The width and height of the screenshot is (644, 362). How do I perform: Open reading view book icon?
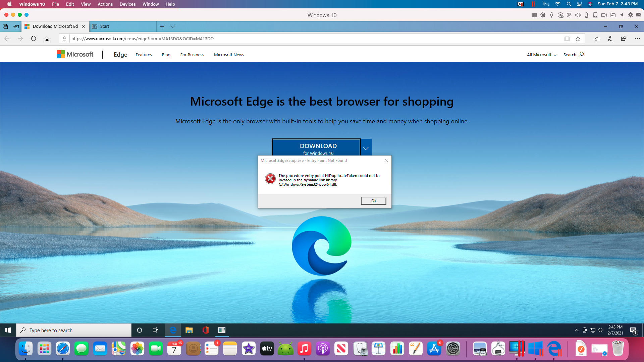(x=567, y=39)
